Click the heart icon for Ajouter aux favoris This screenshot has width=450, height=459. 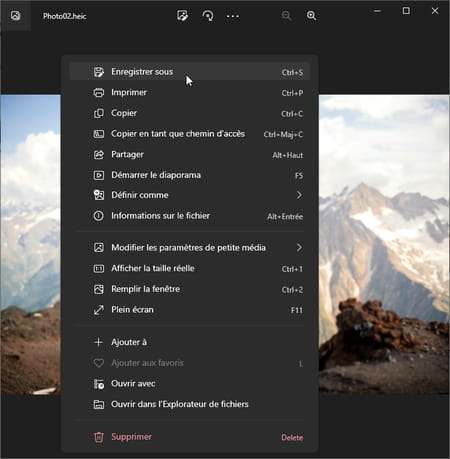[99, 363]
